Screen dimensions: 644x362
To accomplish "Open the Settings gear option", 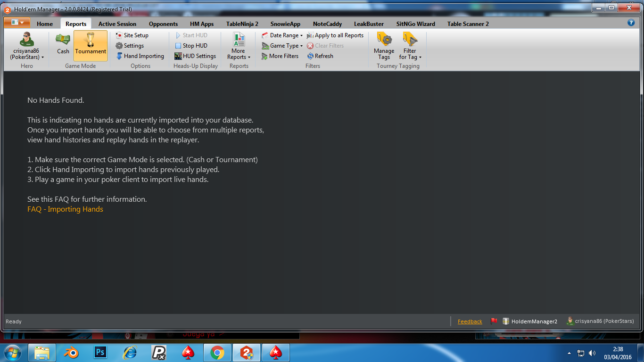I will tap(130, 46).
